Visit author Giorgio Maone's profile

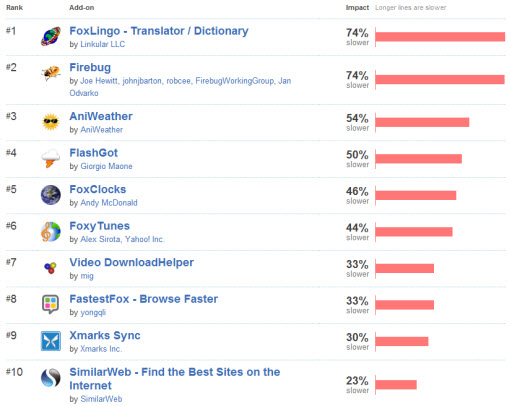pos(106,166)
